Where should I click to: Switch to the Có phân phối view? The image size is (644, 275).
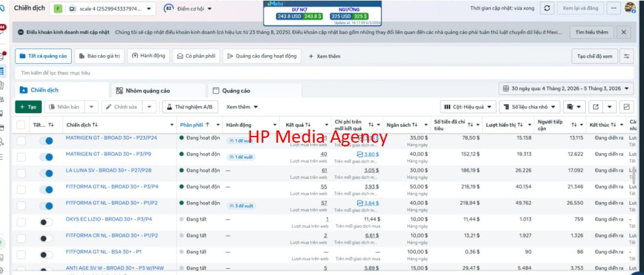click(x=196, y=56)
